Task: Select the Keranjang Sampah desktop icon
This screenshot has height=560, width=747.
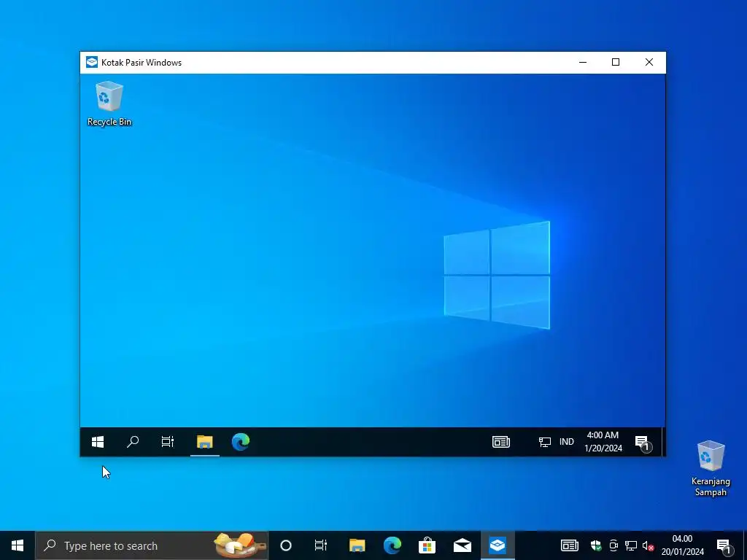Action: [711, 468]
